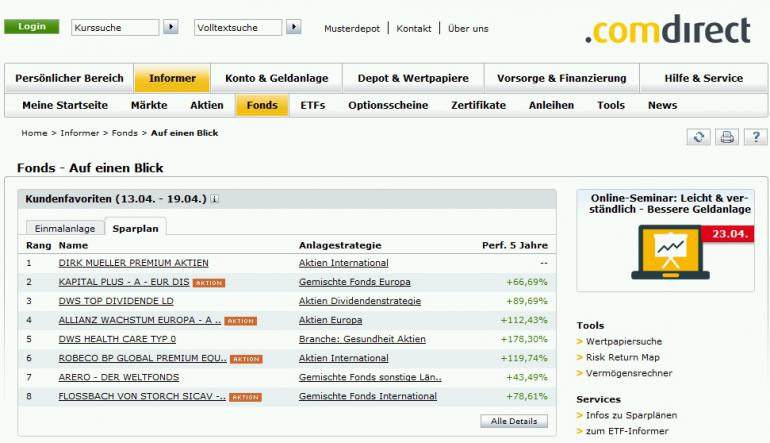Click AKTION badge beside Flossbach von Storch
This screenshot has width=770, height=443.
tap(245, 397)
